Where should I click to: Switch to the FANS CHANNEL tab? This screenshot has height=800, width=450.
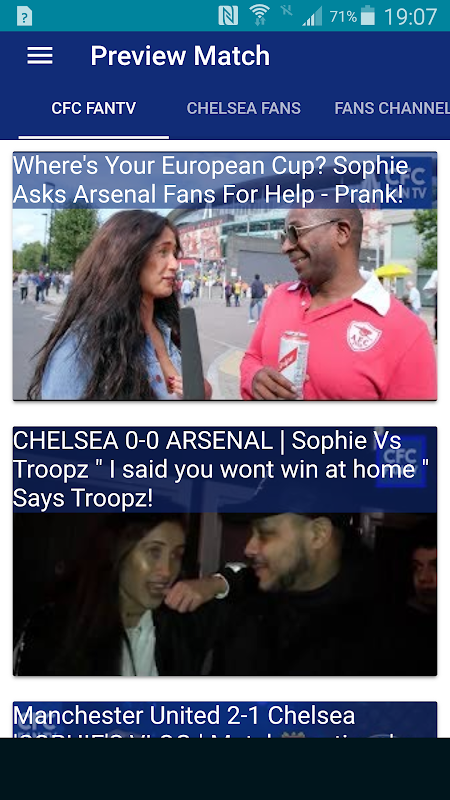[392, 108]
